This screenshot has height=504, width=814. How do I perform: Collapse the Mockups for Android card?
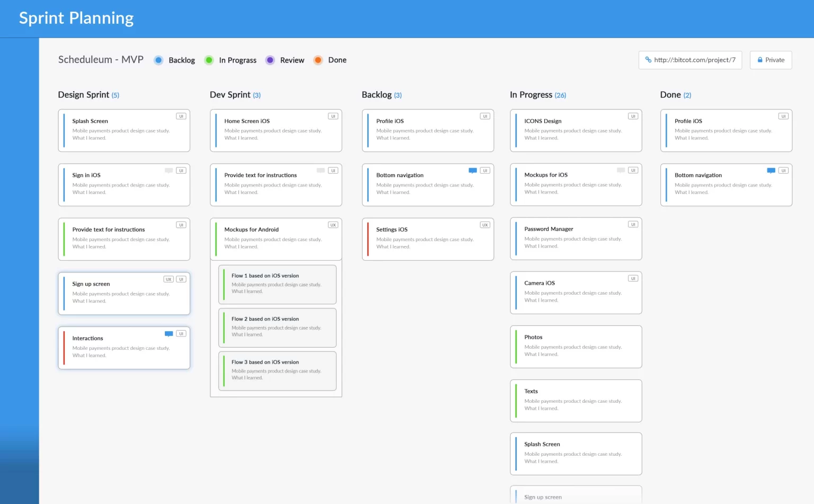[276, 238]
